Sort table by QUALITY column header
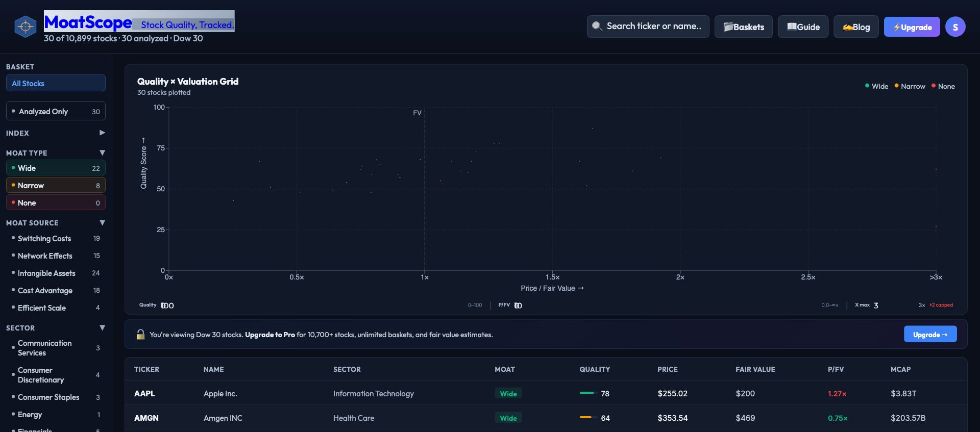Screen dimensions: 980x432 coord(594,369)
